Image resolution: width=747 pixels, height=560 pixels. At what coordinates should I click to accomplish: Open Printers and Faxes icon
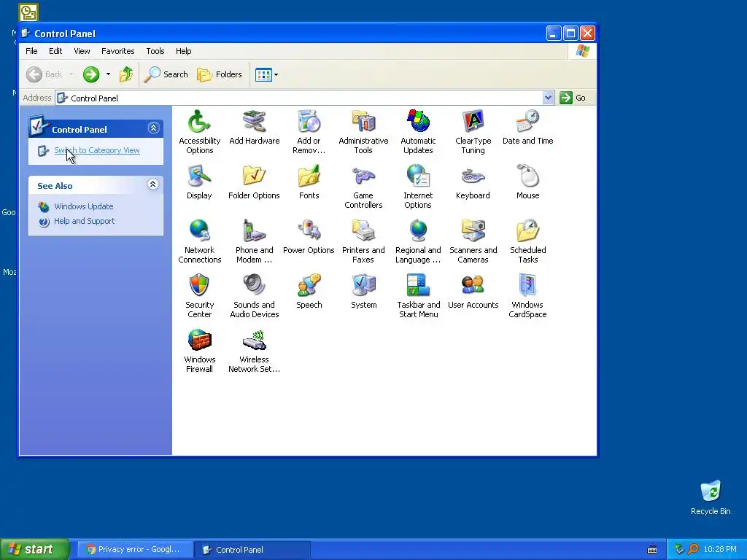363,231
